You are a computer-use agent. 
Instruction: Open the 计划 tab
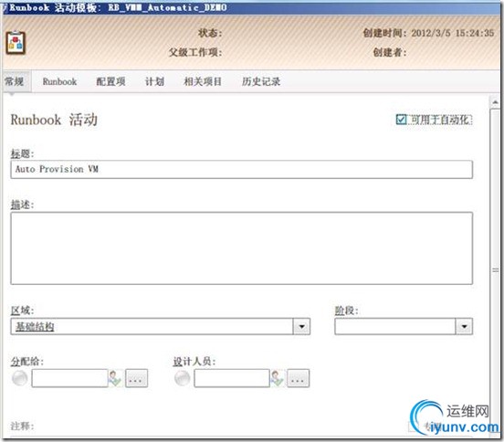click(x=154, y=81)
